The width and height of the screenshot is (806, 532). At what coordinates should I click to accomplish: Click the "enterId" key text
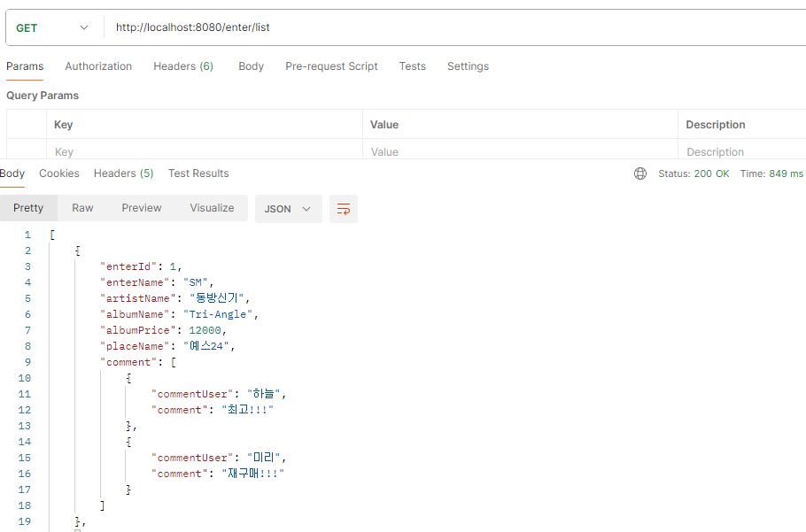[x=128, y=266]
